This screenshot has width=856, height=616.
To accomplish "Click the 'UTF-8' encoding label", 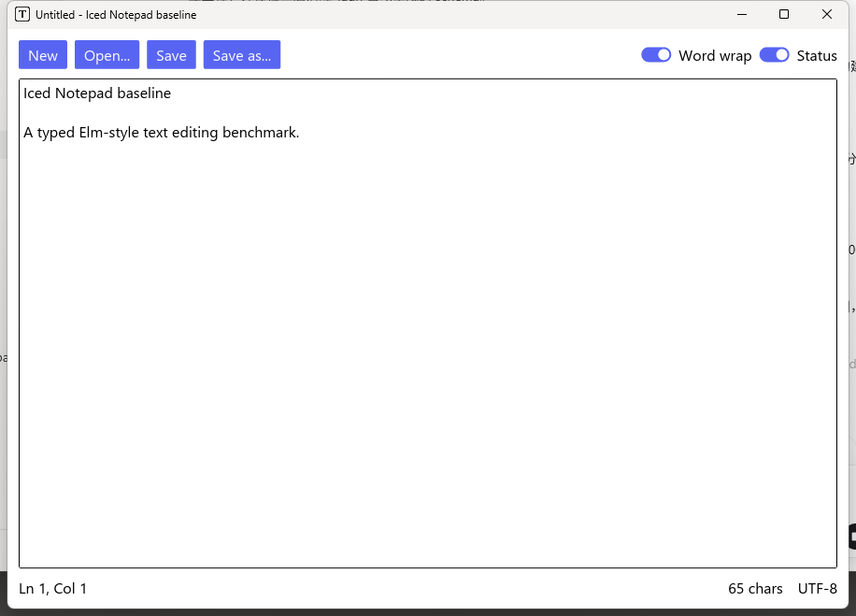I will pyautogui.click(x=818, y=589).
